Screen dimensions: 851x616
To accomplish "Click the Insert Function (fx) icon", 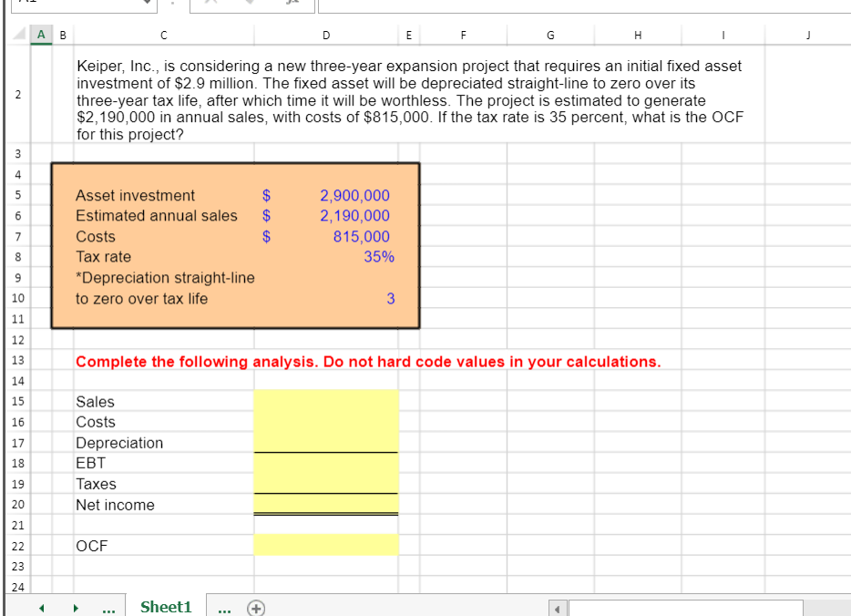I will coord(292,5).
